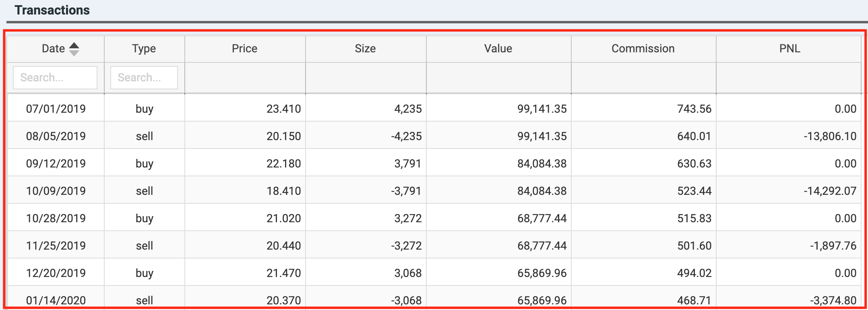
Task: Select the 10/28/2019 date cell
Action: 56,218
